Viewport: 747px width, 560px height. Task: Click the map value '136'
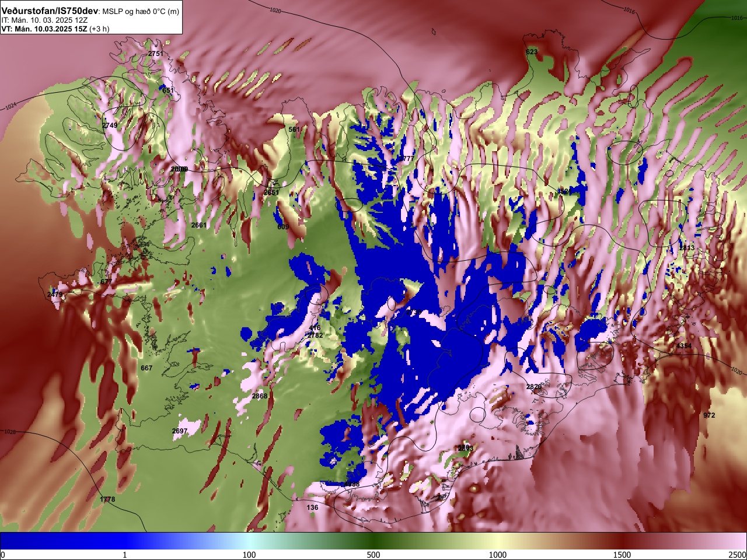[x=313, y=508]
